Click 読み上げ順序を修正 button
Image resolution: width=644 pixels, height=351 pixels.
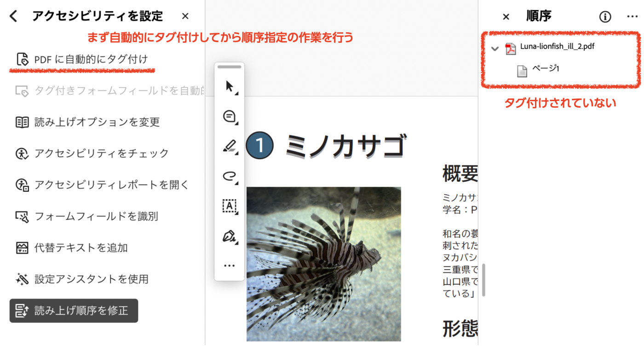[74, 311]
